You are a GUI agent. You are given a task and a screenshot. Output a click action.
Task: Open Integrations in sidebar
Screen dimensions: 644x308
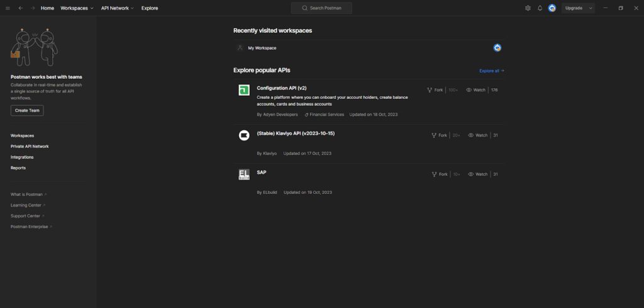[x=22, y=157]
